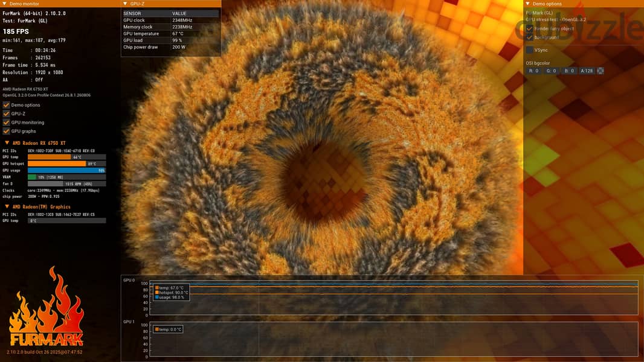Click the temp: 0.0 °C legend in GPU 1 graph
The width and height of the screenshot is (644, 362).
tap(168, 329)
